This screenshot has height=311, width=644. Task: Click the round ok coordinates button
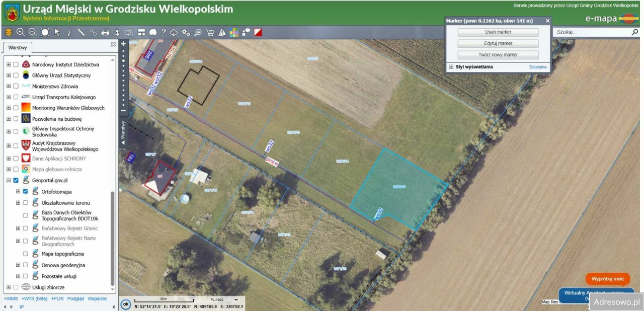coord(126,304)
